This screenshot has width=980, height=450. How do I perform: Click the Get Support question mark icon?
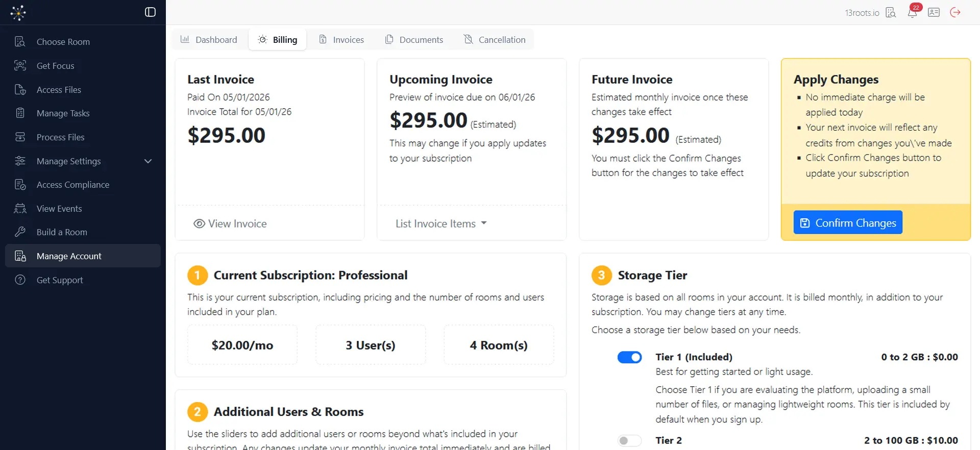click(x=20, y=280)
